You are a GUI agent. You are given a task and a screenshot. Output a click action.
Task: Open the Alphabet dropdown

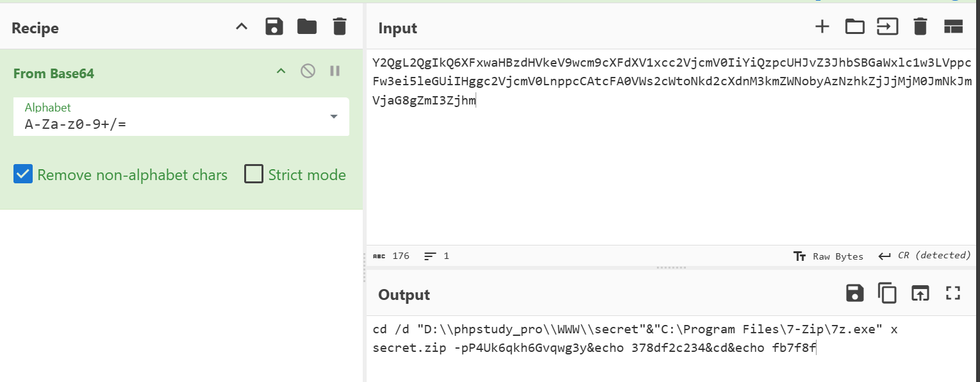[333, 117]
